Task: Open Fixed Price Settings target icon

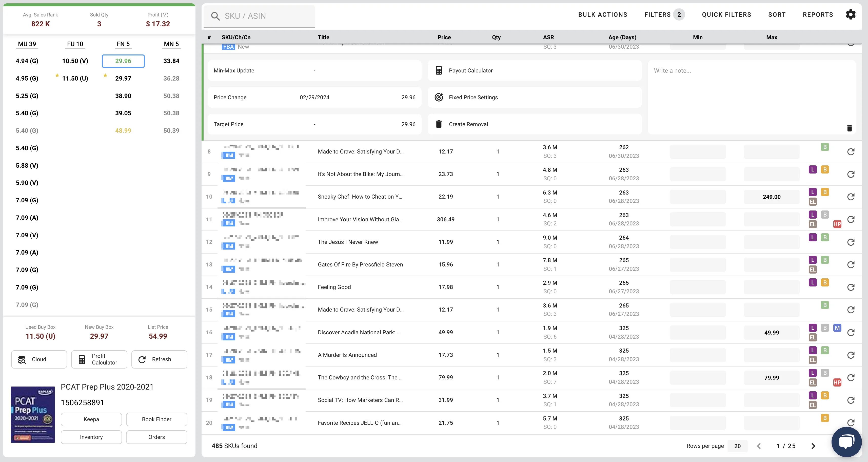Action: 439,97
